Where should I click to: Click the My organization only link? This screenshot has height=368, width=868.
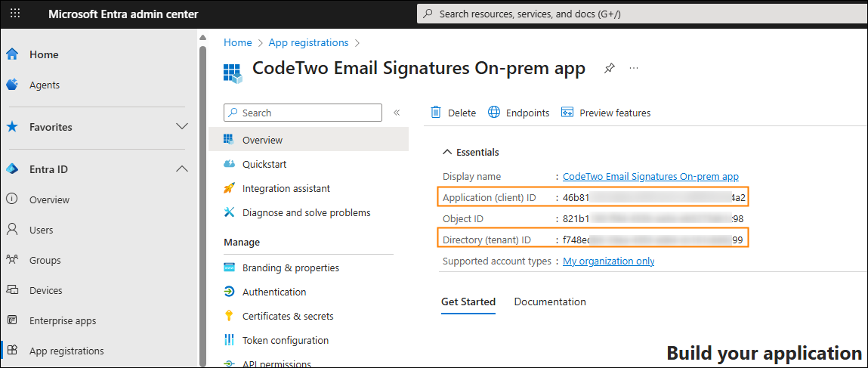point(608,261)
